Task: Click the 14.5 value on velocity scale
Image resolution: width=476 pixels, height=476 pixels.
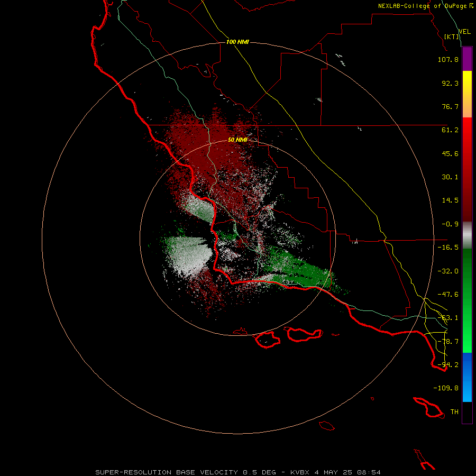Action: coord(450,200)
